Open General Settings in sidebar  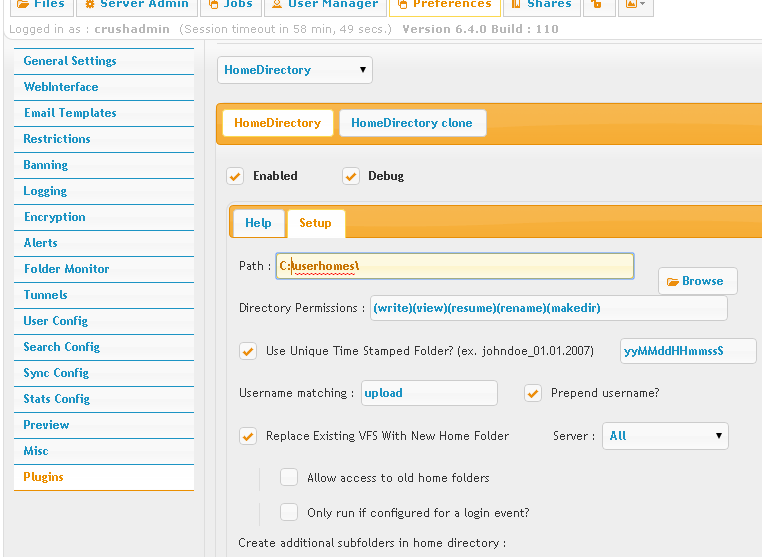(x=104, y=61)
